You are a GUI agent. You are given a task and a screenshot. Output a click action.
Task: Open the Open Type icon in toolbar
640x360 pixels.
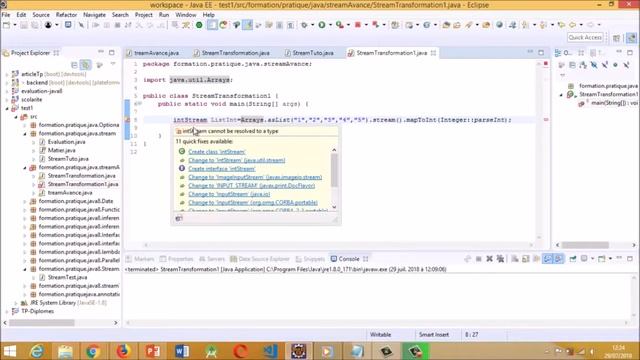click(446, 25)
